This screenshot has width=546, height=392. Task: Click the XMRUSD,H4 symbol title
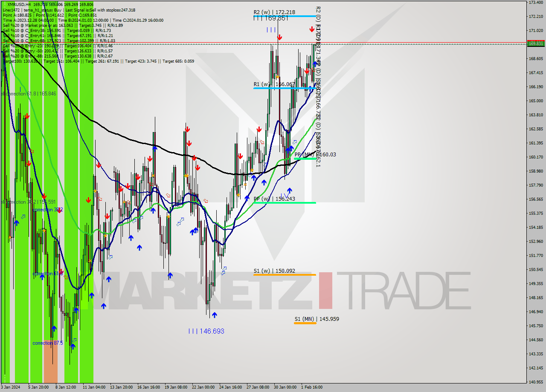[19, 5]
